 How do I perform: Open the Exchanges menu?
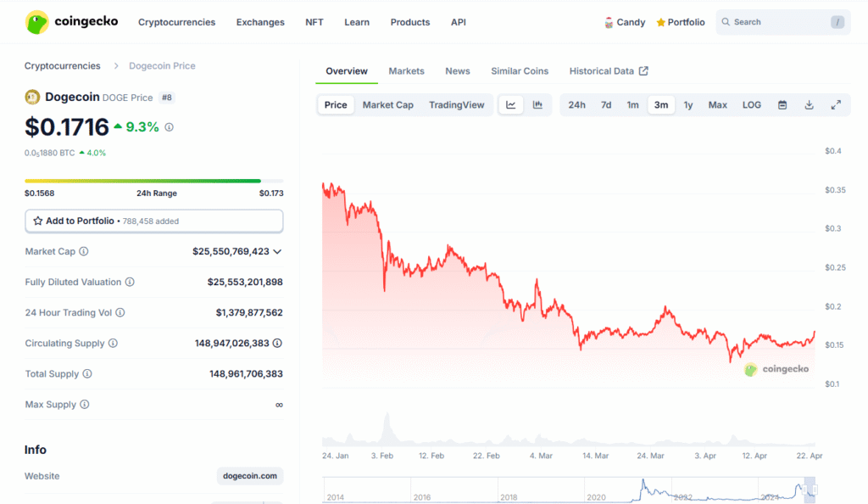tap(260, 22)
